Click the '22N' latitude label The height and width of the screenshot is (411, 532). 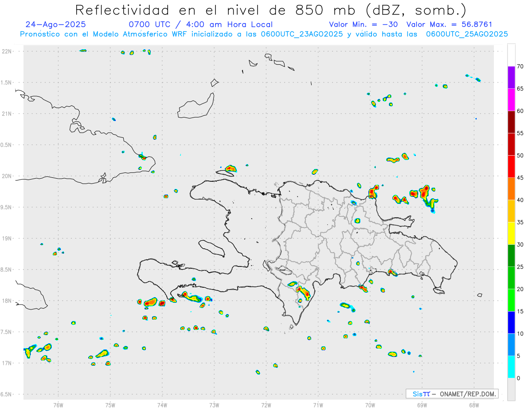(7, 51)
